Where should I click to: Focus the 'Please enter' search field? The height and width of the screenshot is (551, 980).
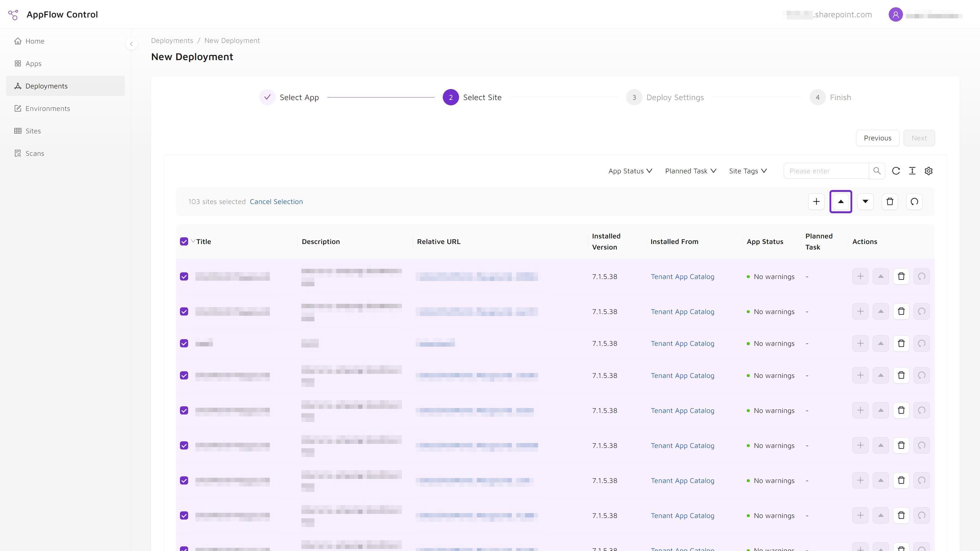pos(826,171)
